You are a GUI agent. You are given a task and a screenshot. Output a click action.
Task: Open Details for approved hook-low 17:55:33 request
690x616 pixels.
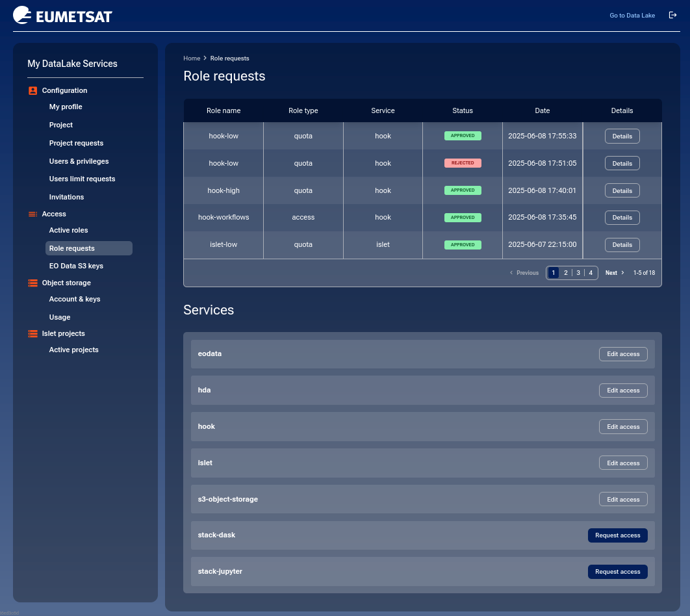coord(622,136)
